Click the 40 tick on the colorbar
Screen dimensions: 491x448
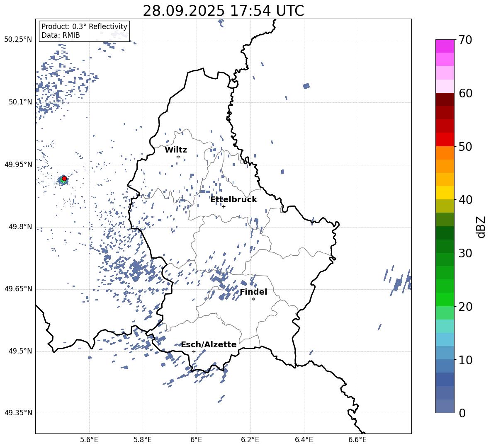[x=465, y=200]
